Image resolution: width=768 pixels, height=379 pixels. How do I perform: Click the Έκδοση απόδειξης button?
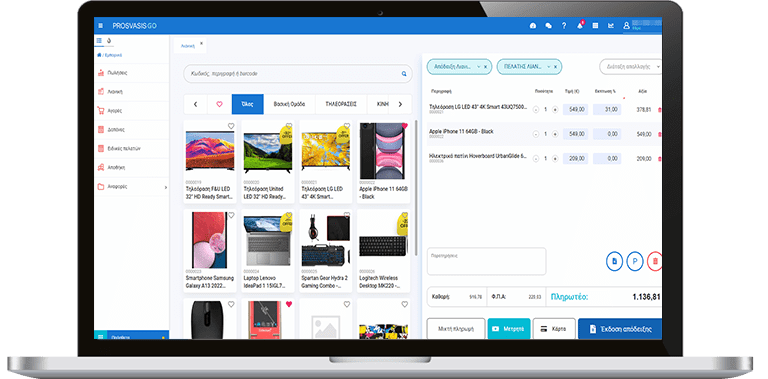click(620, 329)
